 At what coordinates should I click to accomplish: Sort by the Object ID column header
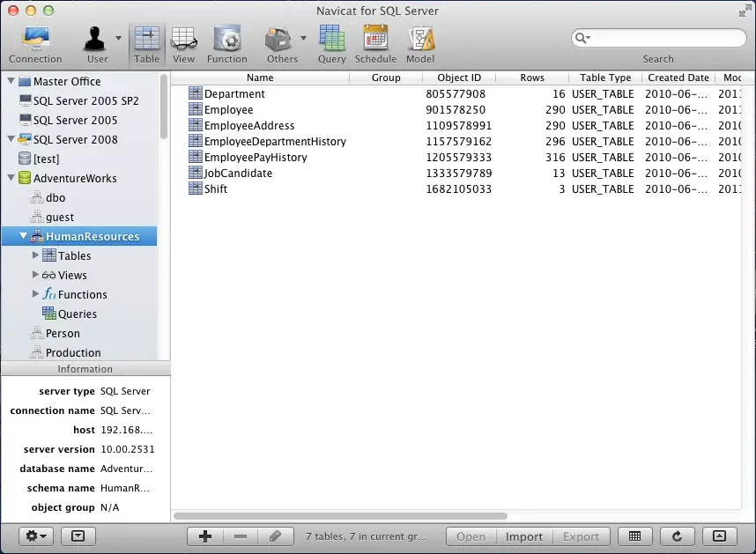pos(459,78)
